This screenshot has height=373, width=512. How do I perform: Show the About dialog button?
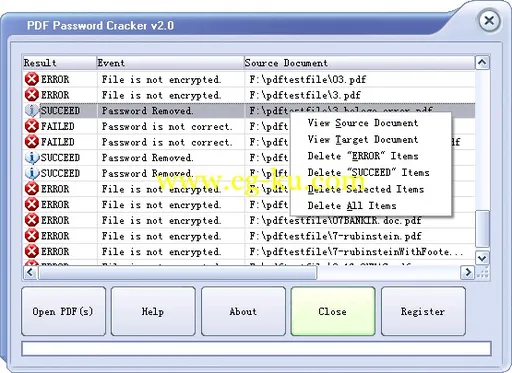pyautogui.click(x=243, y=311)
